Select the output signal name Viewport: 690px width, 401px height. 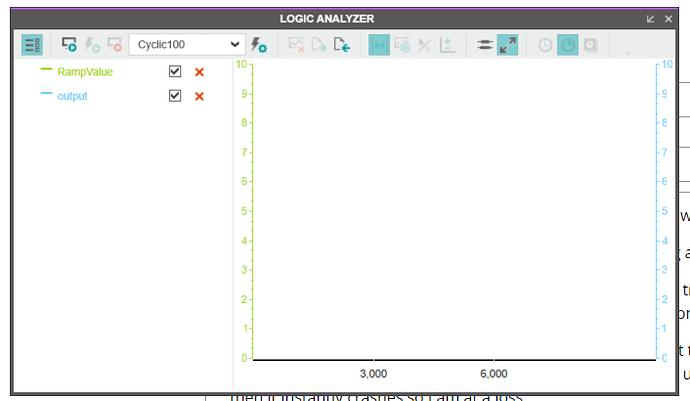coord(72,96)
